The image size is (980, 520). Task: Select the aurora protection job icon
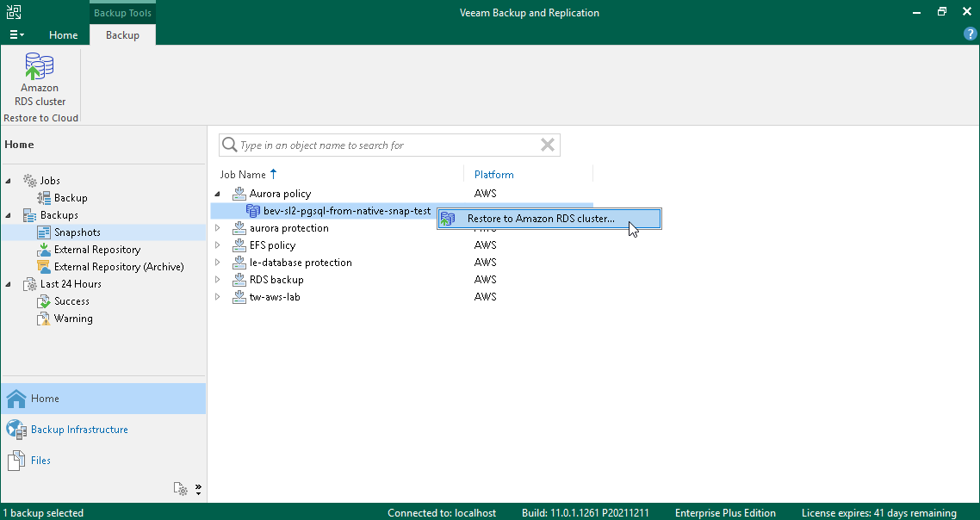[239, 228]
